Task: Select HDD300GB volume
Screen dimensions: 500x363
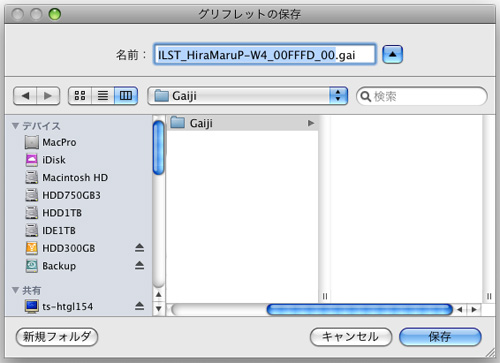Action: pyautogui.click(x=78, y=248)
